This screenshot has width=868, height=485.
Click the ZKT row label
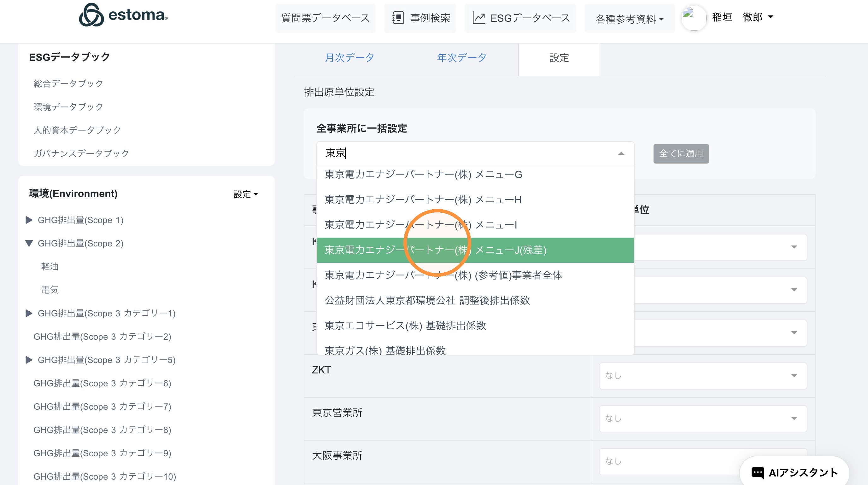click(x=321, y=370)
